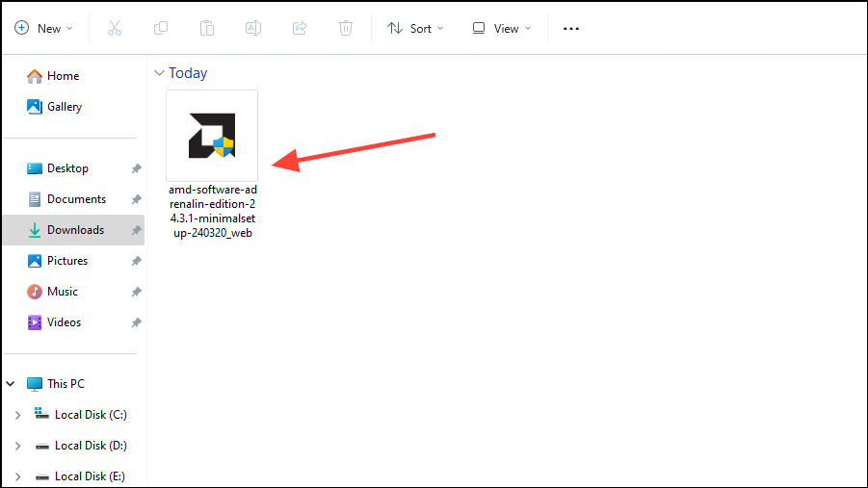Unpin Music using its pin icon
The width and height of the screenshot is (868, 488).
(x=136, y=293)
